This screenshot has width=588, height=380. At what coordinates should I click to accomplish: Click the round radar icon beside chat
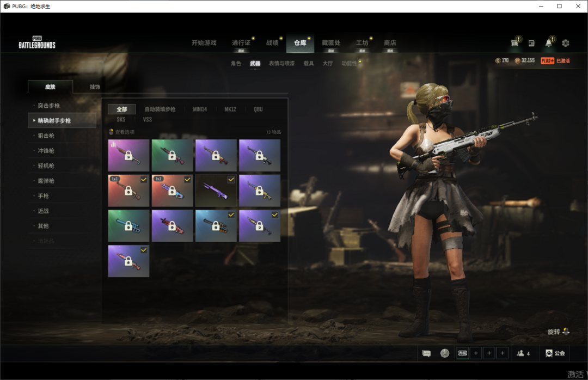click(445, 353)
